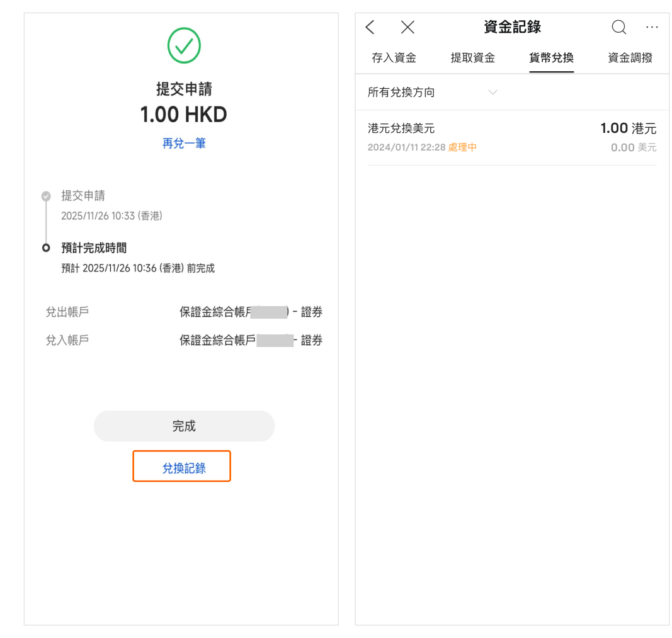This screenshot has height=638, width=672.
Task: Click the grey check beside 提交申請 step
Action: pyautogui.click(x=46, y=197)
